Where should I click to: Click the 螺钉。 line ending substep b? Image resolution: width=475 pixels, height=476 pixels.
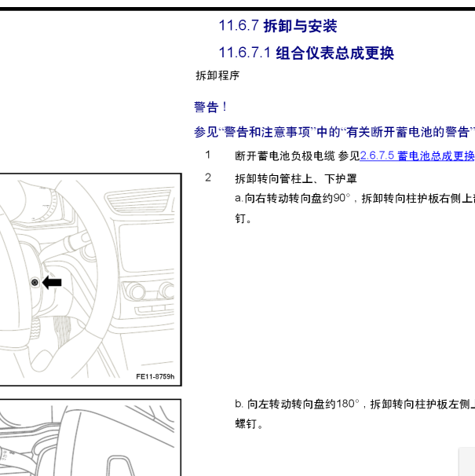pos(249,424)
